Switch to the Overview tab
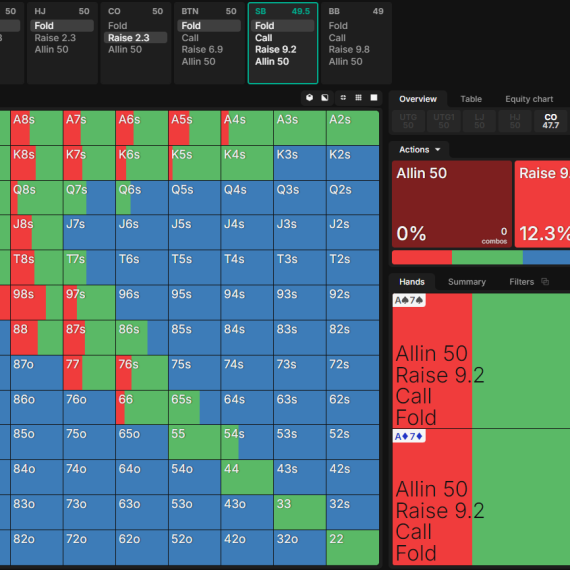This screenshot has width=570, height=570. click(418, 99)
